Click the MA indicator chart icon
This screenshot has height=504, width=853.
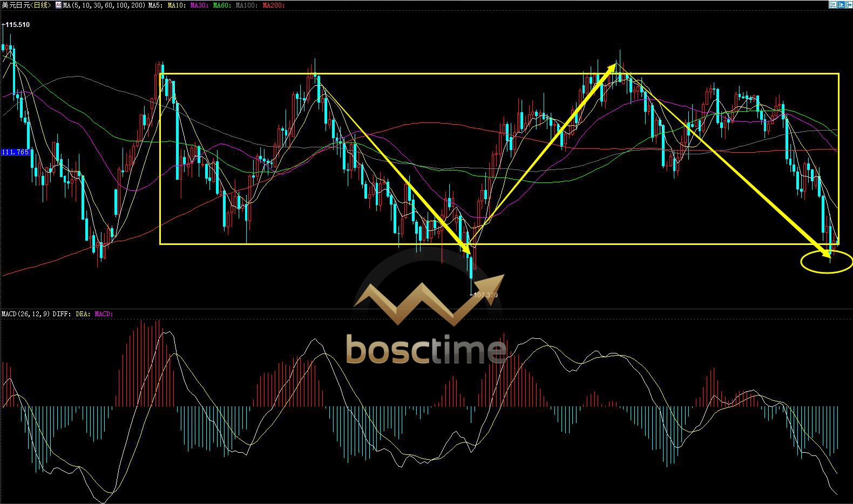[58, 5]
